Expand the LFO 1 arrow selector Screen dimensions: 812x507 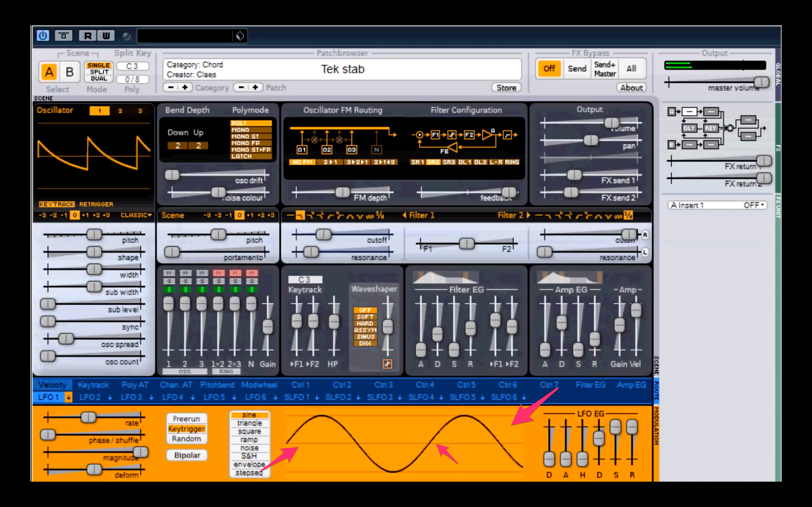pyautogui.click(x=69, y=397)
